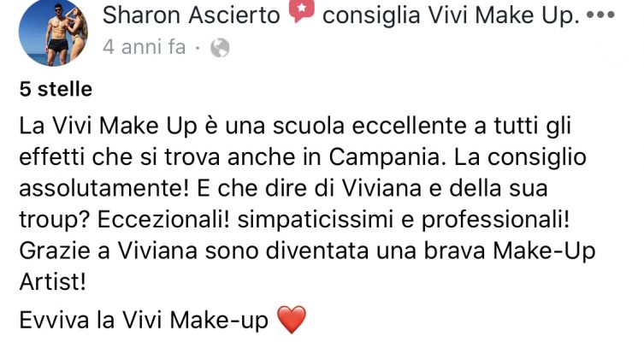644x342 pixels.
Task: Click 'Grazie a Viviana' sentence start
Action: [x=109, y=251]
